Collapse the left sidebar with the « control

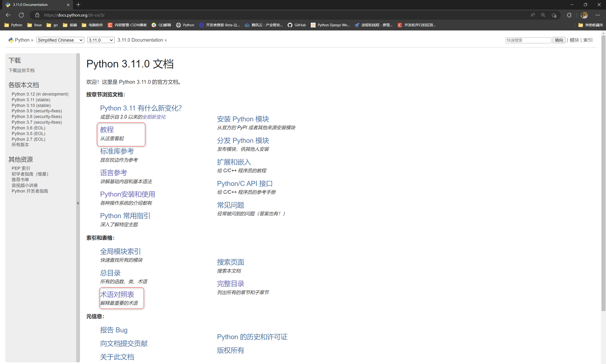click(78, 203)
